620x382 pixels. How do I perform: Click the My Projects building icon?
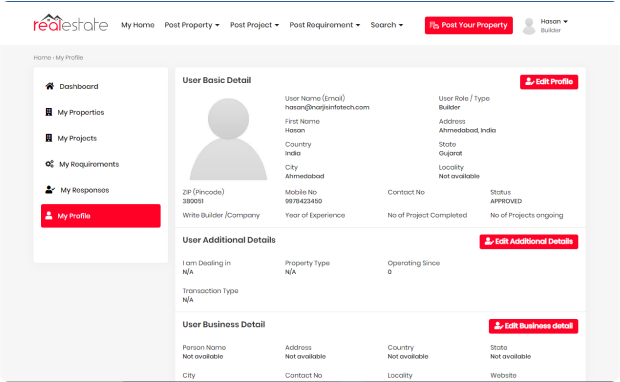click(49, 138)
